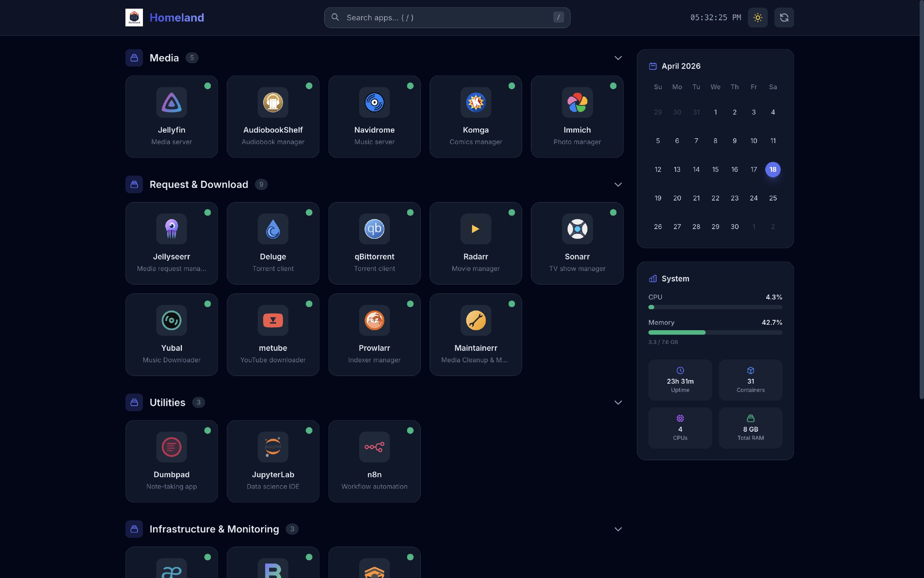Open the Deluge torrent client icon
924x578 pixels.
(273, 229)
